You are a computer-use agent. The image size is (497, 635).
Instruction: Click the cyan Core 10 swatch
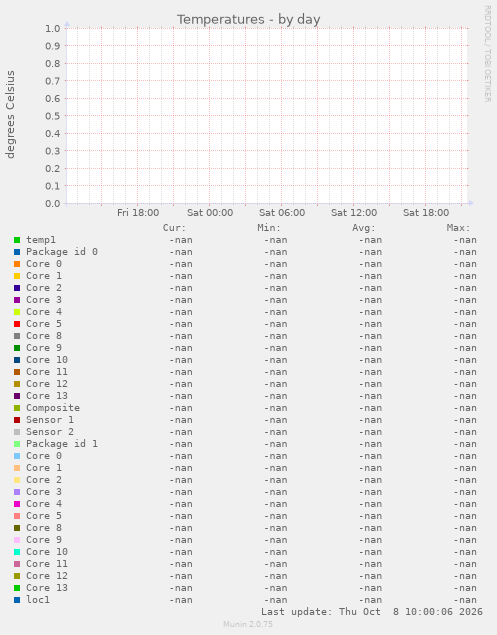point(17,552)
